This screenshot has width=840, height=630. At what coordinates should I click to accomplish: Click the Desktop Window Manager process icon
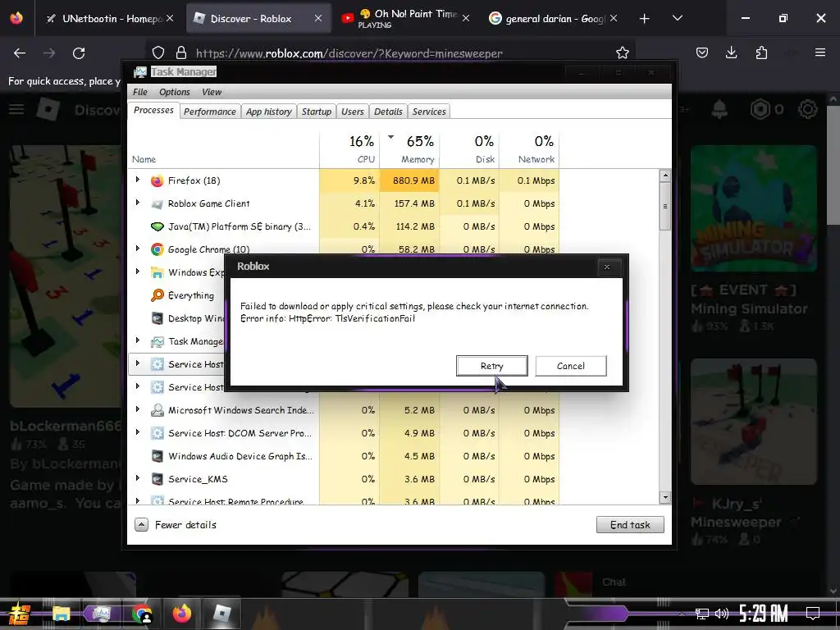click(x=157, y=318)
